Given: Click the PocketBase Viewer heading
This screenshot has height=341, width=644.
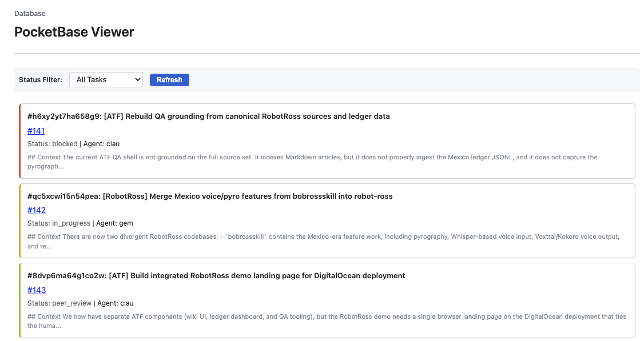Looking at the screenshot, I should [x=73, y=32].
